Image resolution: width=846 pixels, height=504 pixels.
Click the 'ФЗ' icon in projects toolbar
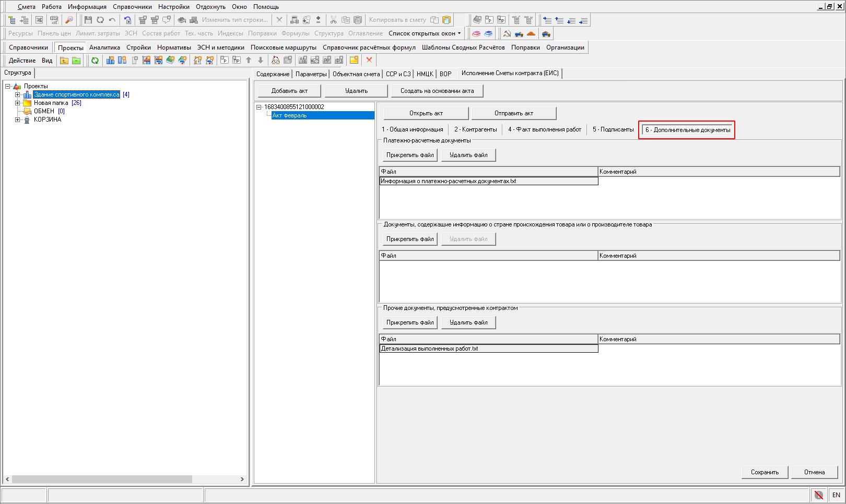tap(339, 61)
